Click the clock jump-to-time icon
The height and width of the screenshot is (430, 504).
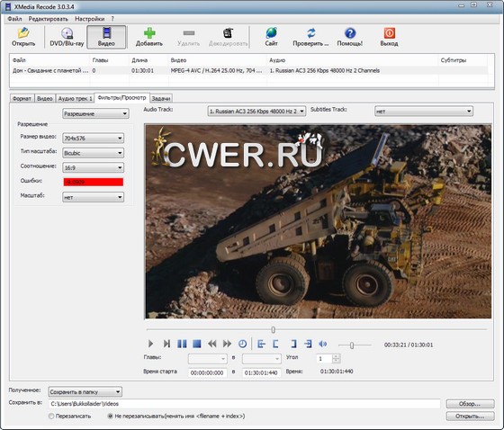[x=242, y=344]
